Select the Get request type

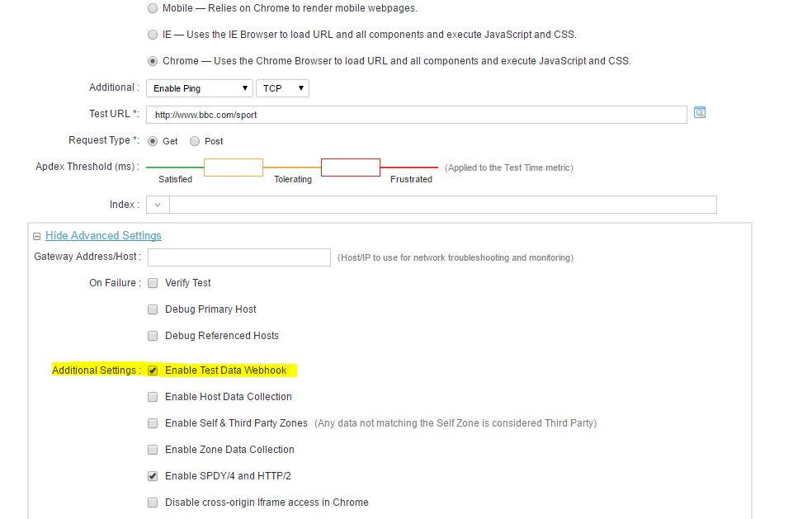pyautogui.click(x=152, y=141)
